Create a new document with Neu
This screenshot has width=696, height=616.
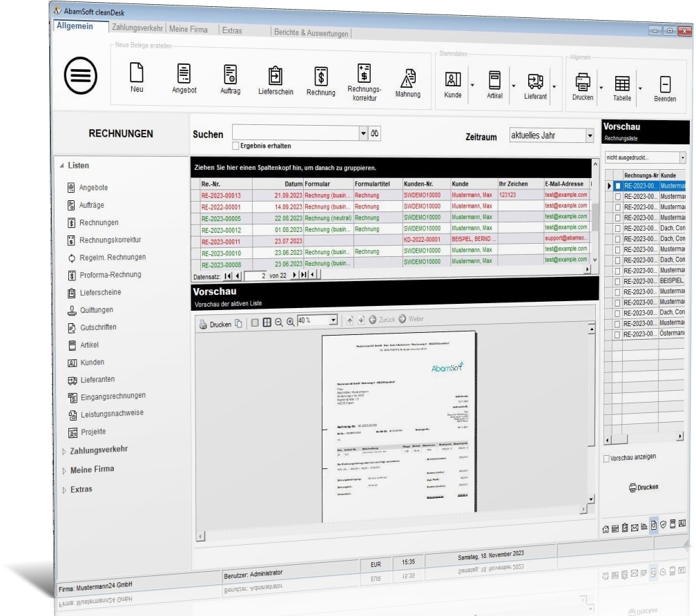[137, 77]
